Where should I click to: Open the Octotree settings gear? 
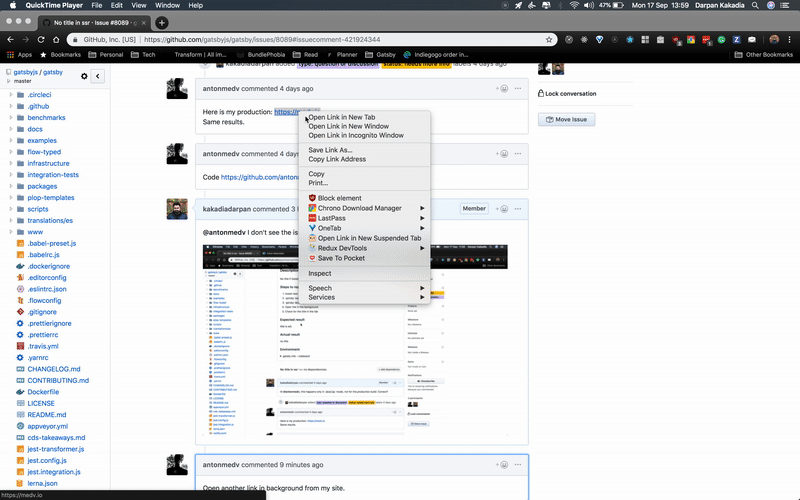pos(84,76)
